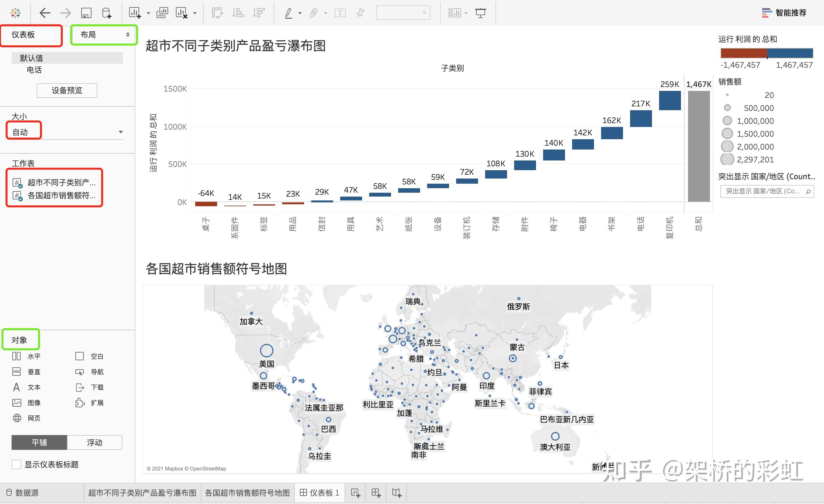Click the profit color legend gradient bar
The image size is (824, 504).
click(x=766, y=53)
